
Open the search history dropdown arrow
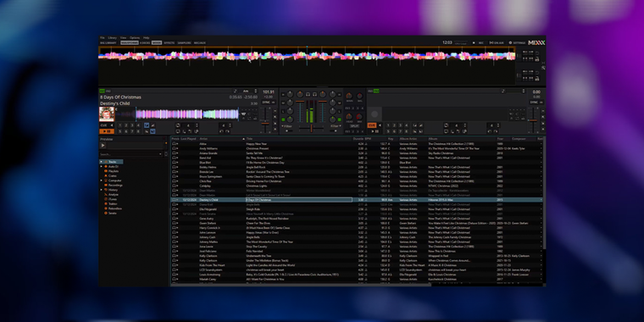coord(160,154)
